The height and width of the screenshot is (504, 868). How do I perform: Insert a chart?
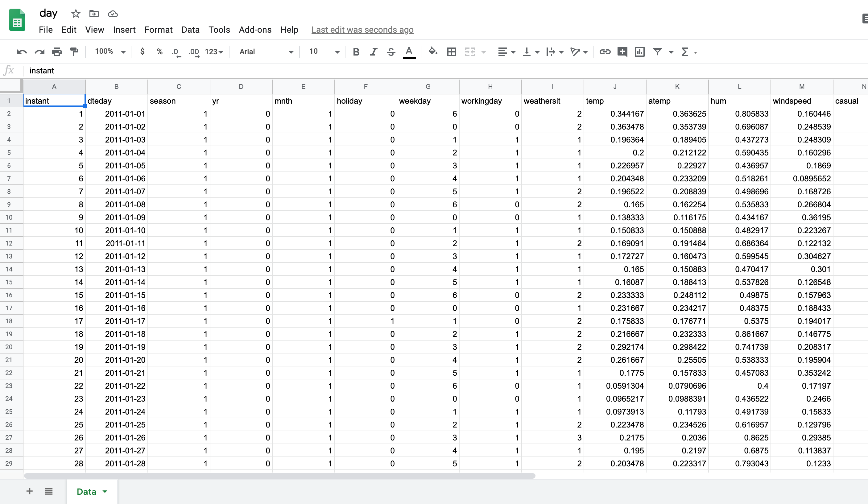(x=640, y=52)
